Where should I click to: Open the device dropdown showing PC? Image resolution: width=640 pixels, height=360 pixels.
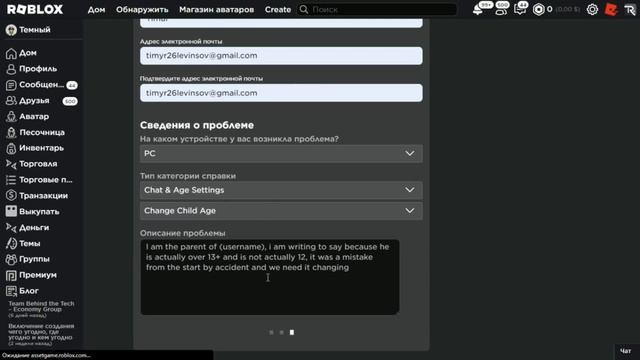pos(281,153)
